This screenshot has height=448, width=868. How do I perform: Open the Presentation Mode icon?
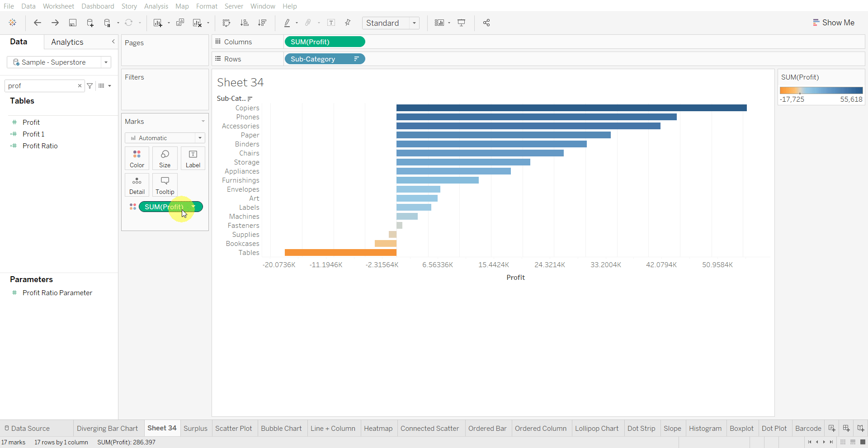[x=462, y=23]
